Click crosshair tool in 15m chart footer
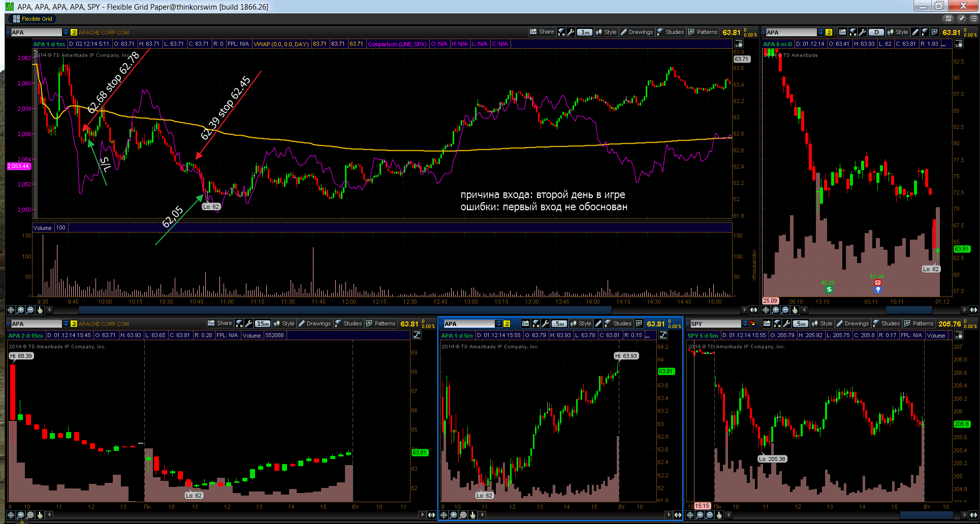The height and width of the screenshot is (524, 980). pos(11,515)
